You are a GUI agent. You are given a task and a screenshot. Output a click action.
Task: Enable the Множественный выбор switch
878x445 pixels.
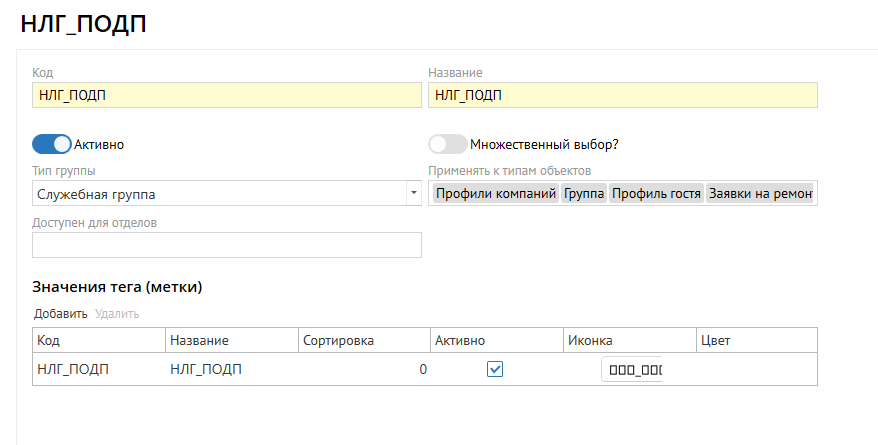coord(447,144)
